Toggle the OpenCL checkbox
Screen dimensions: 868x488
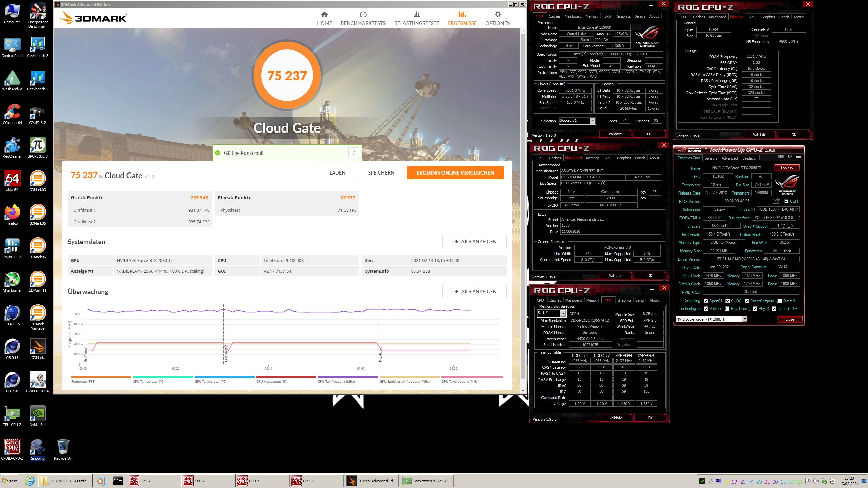click(706, 301)
